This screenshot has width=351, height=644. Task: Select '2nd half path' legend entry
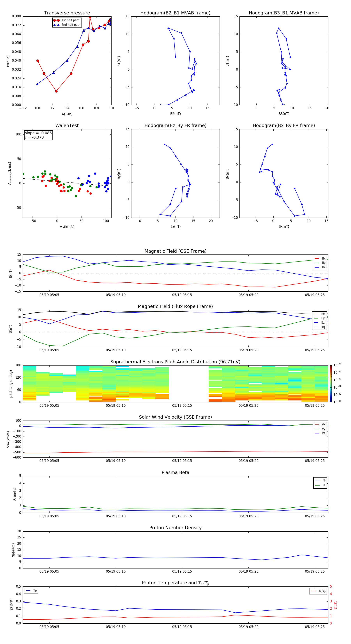pyautogui.click(x=67, y=25)
